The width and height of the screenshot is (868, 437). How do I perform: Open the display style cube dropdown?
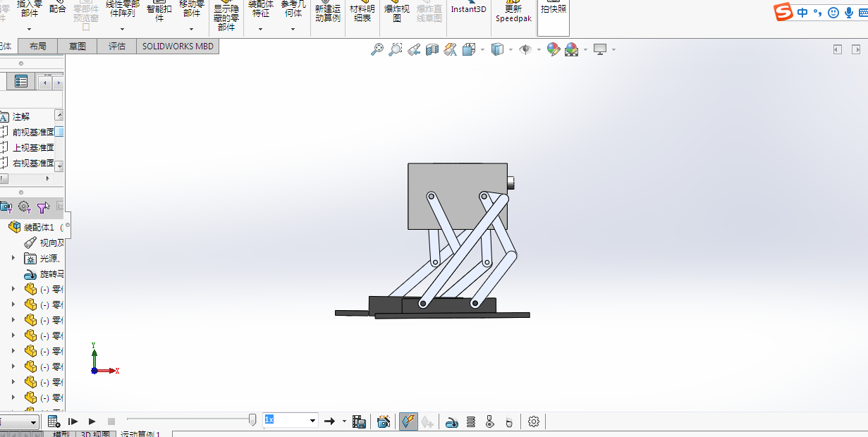(x=511, y=49)
